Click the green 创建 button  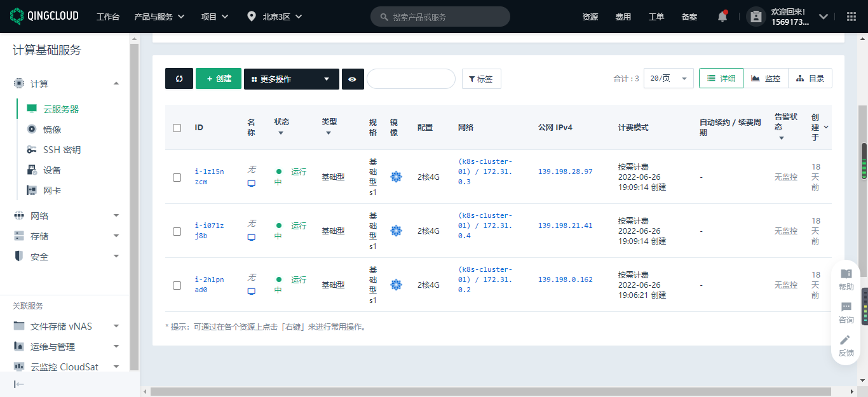pos(219,79)
